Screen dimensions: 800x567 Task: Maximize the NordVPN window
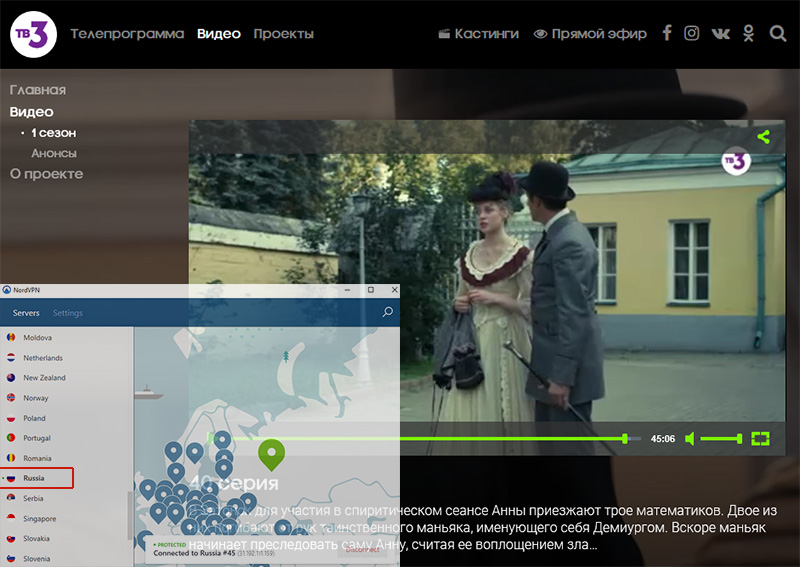pos(371,290)
